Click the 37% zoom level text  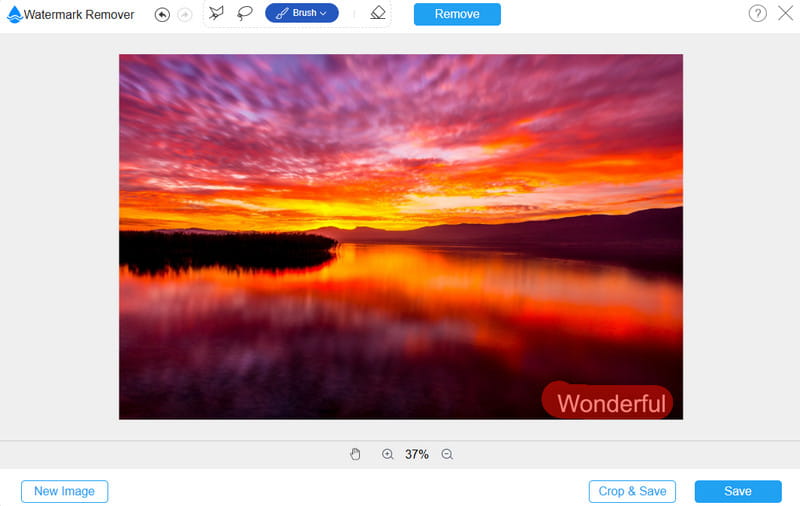(x=417, y=454)
